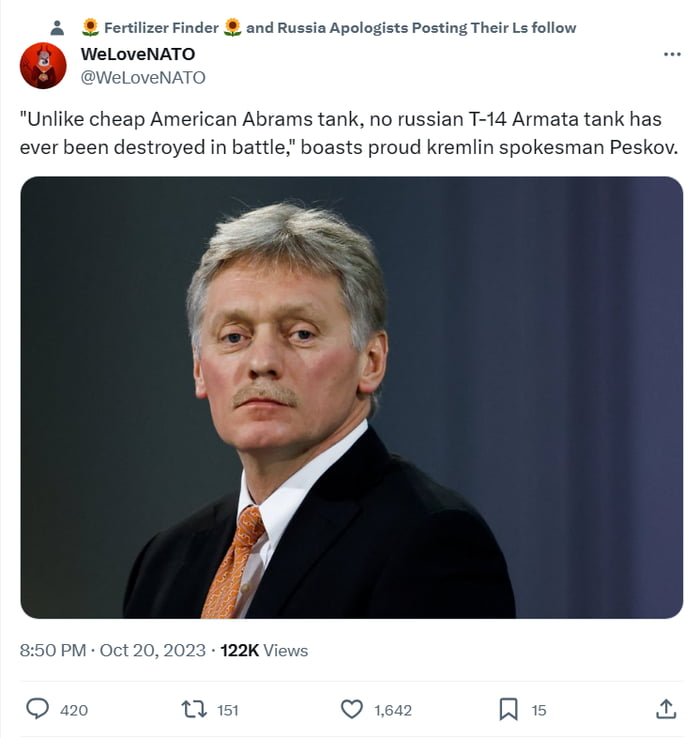Click the retweet arrows icon
700x738 pixels.
[x=193, y=709]
